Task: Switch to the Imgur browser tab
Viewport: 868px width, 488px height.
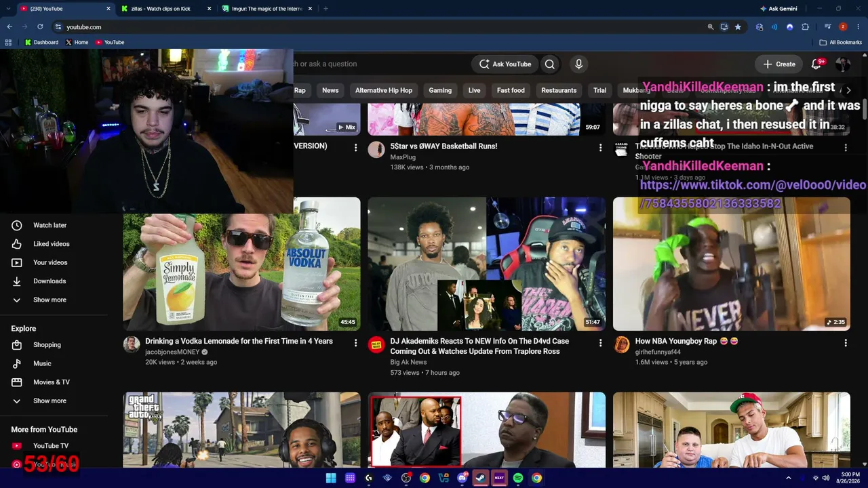Action: 267,9
